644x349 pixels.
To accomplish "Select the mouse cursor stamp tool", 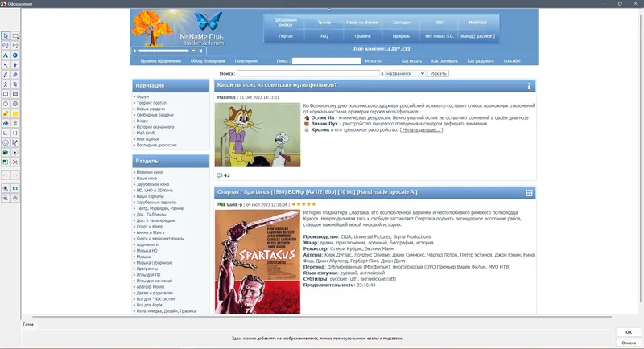I will coord(15,142).
